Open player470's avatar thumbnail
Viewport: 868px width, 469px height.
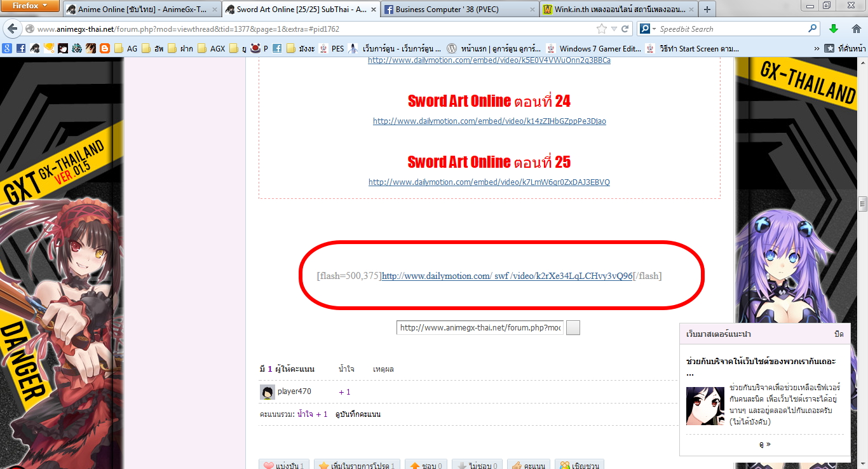(268, 392)
